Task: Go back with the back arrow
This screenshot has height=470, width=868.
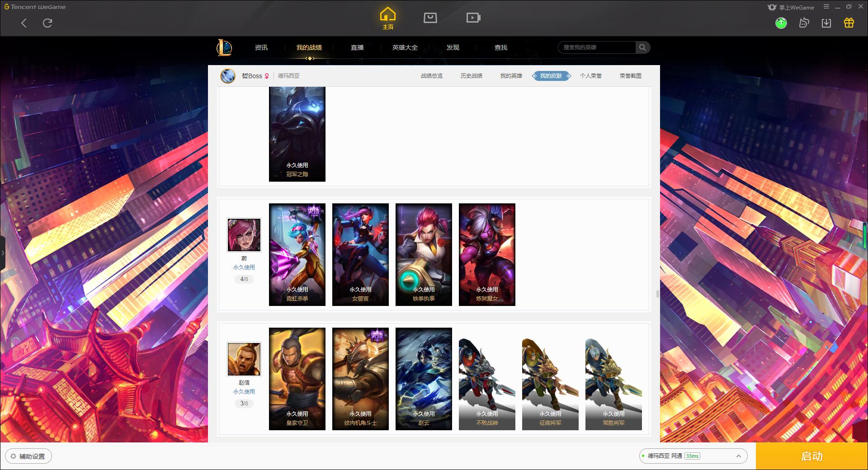Action: [24, 23]
